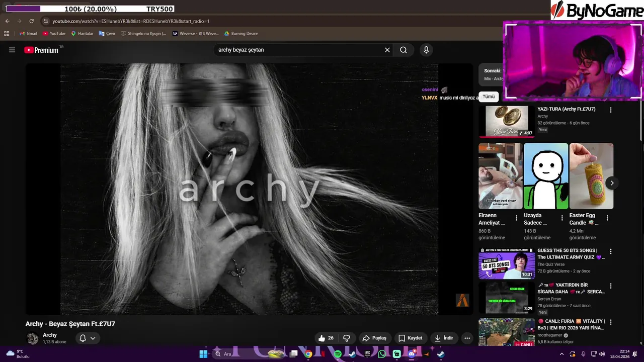Select the Tümü filter chip
Viewport: 644px width, 362px height.
489,97
